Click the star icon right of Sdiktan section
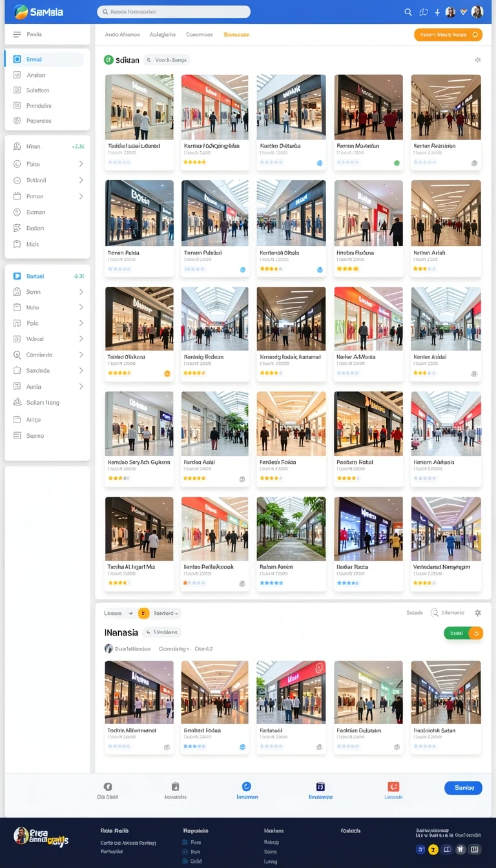 click(x=478, y=59)
